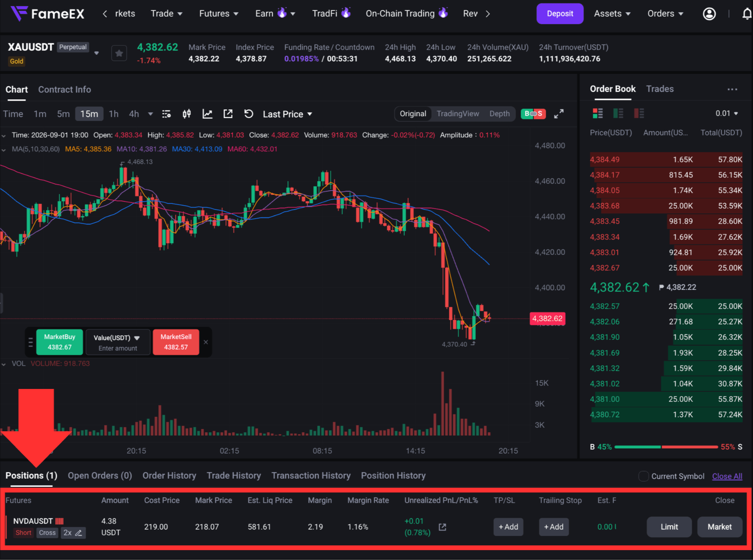The image size is (753, 560).
Task: Select the 1h timeframe
Action: (x=114, y=114)
